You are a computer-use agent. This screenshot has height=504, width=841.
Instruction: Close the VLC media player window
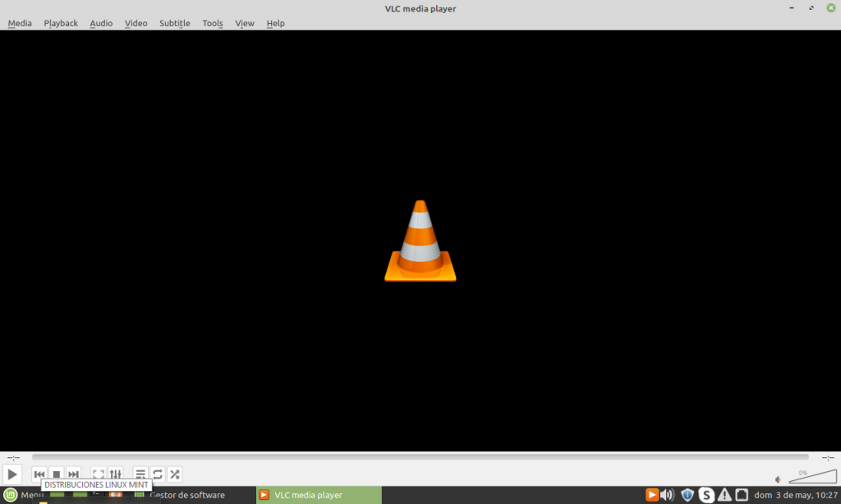coord(831,8)
